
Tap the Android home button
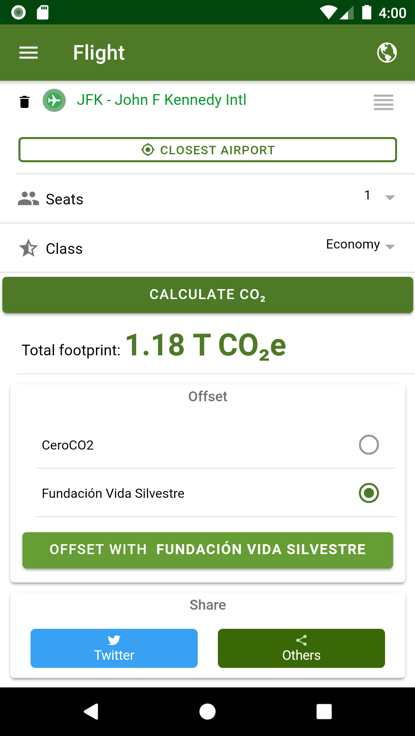207,712
